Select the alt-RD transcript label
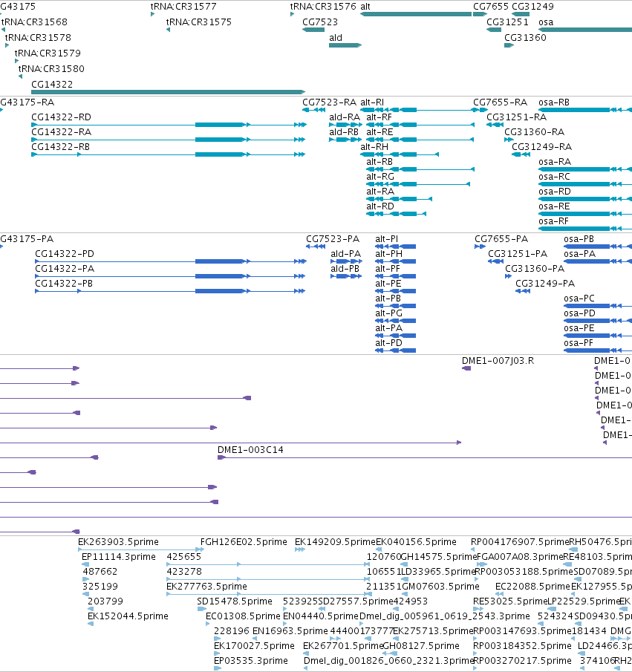The height and width of the screenshot is (672, 632). [380, 206]
